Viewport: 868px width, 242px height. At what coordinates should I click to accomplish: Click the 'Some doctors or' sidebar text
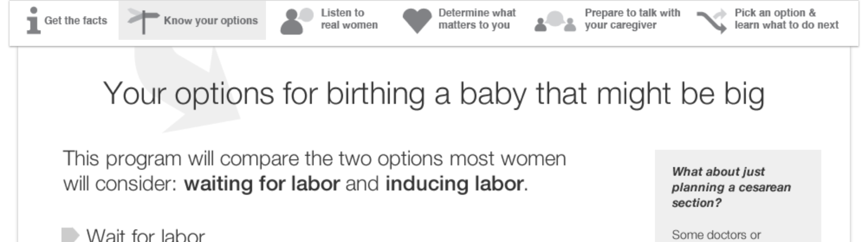pyautogui.click(x=716, y=235)
